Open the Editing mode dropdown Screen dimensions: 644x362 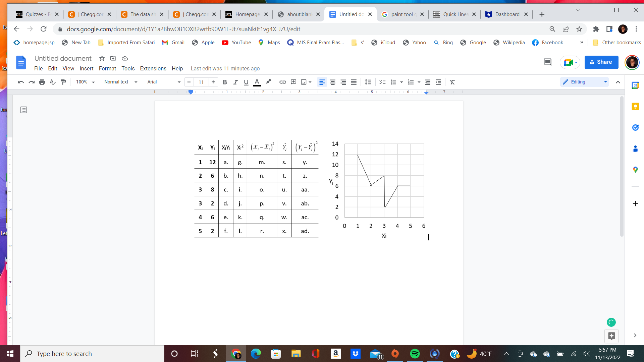click(584, 82)
